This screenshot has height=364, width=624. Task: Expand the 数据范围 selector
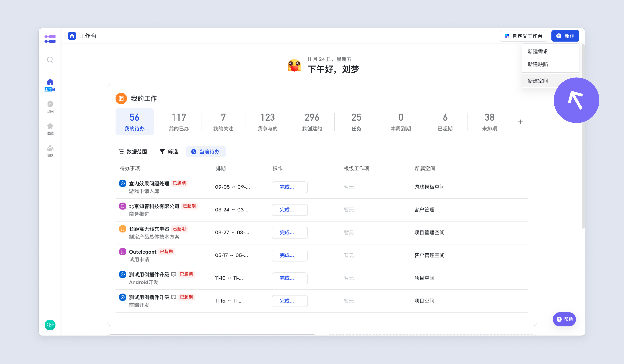(133, 152)
